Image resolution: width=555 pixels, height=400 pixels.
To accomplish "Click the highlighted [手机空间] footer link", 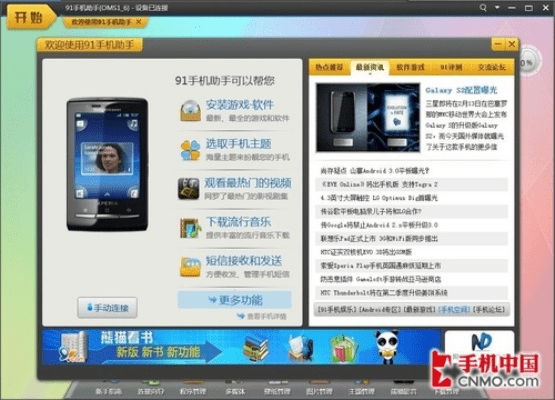I will click(x=454, y=309).
